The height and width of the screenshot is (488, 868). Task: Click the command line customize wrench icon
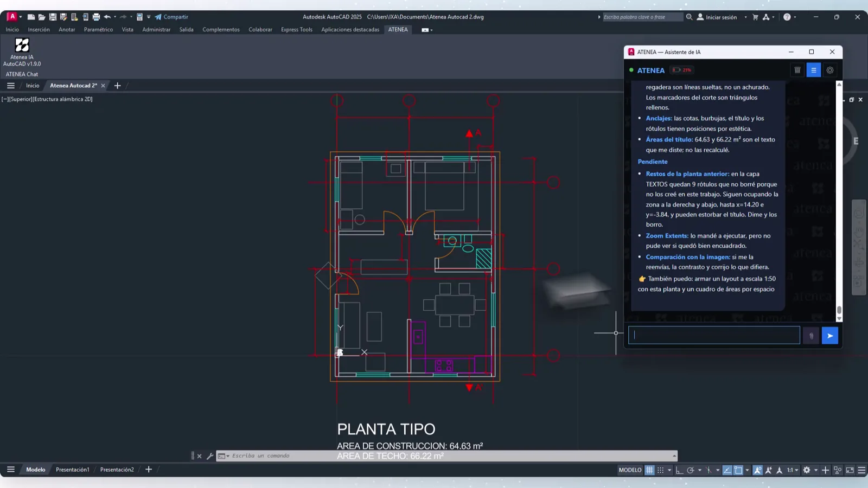(x=210, y=456)
